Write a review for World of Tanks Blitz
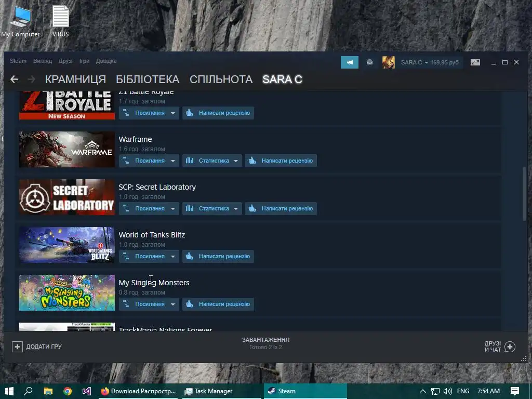532x399 pixels. [x=218, y=257]
